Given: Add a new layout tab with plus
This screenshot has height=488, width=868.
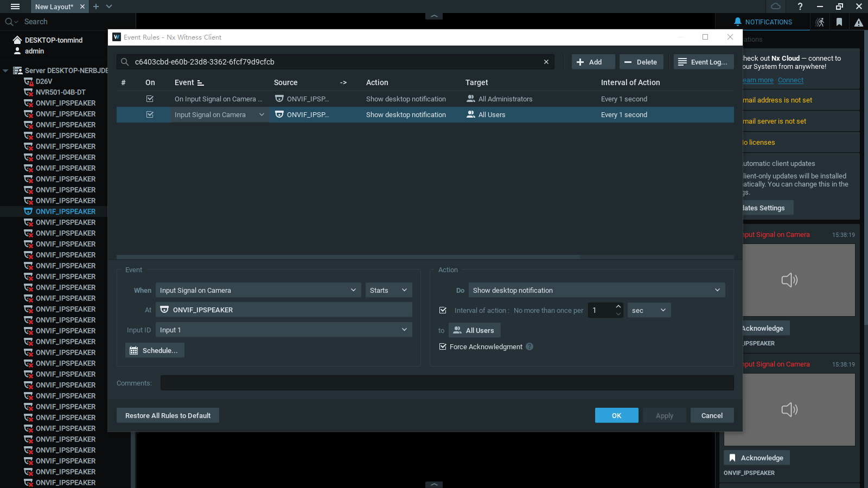Looking at the screenshot, I should coord(96,7).
